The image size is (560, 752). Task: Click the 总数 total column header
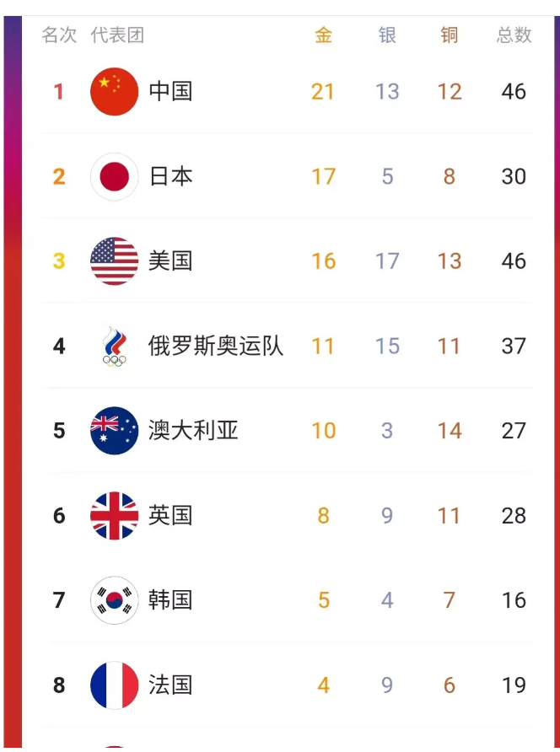click(x=514, y=35)
